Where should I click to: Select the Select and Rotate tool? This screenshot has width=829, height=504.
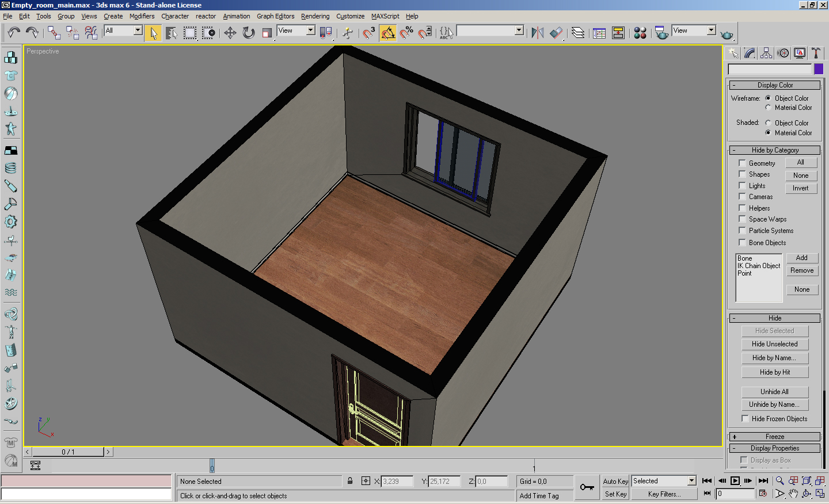[248, 33]
